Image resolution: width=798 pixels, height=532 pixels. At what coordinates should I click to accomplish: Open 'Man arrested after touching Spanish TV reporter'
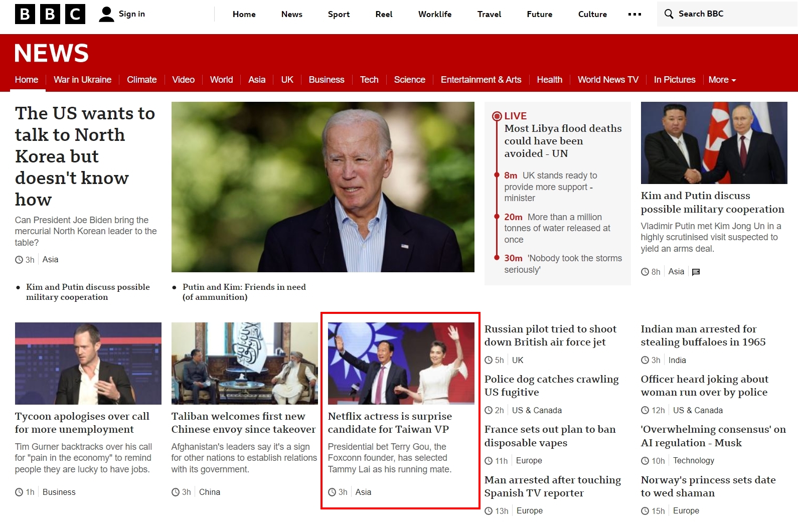coord(553,486)
